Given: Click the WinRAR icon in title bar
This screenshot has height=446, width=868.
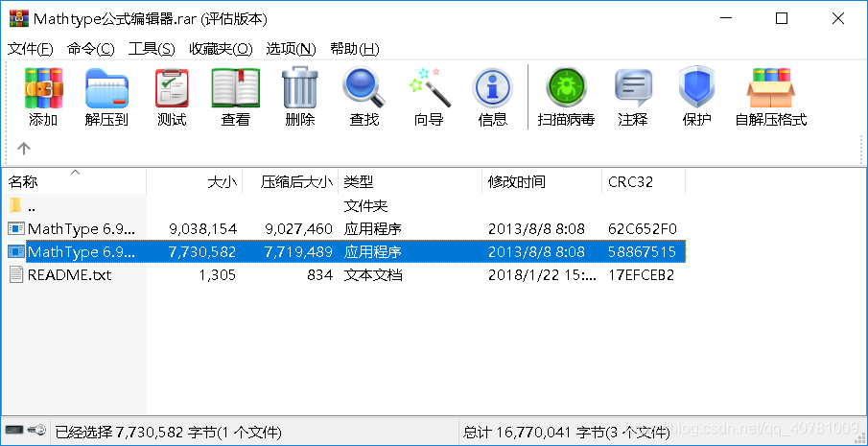Looking at the screenshot, I should [19, 18].
